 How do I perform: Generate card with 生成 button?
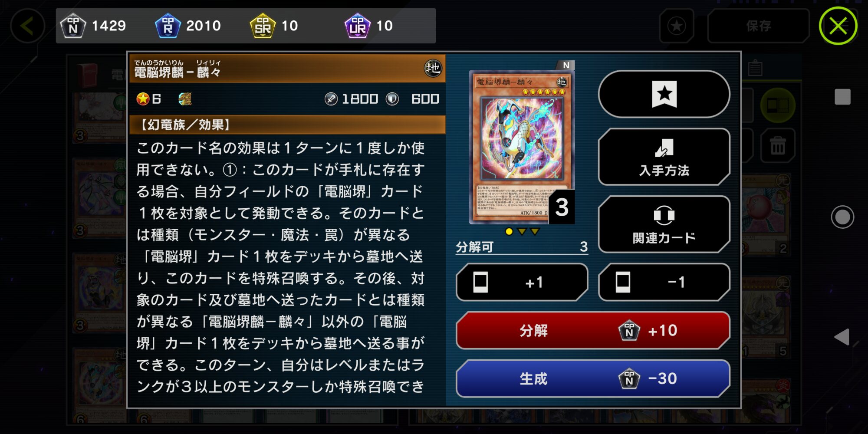click(x=593, y=378)
